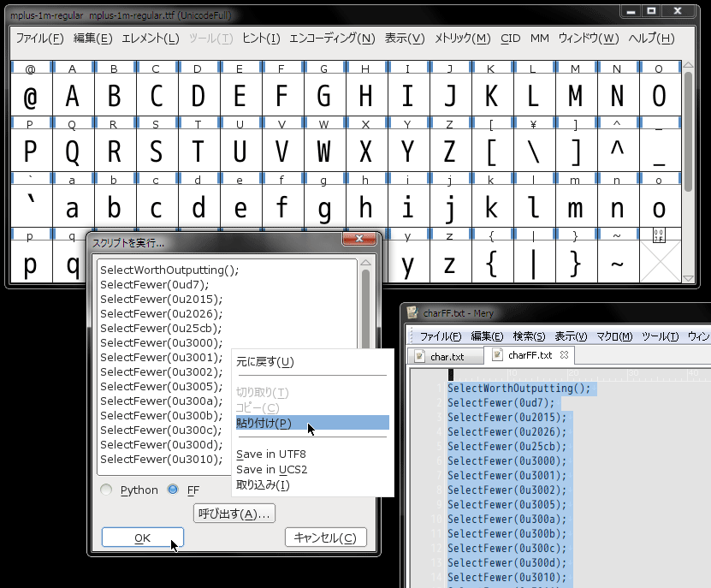Choose 貼り付け(P) in the context menu
Screen dimensions: 711x588
tap(312, 423)
